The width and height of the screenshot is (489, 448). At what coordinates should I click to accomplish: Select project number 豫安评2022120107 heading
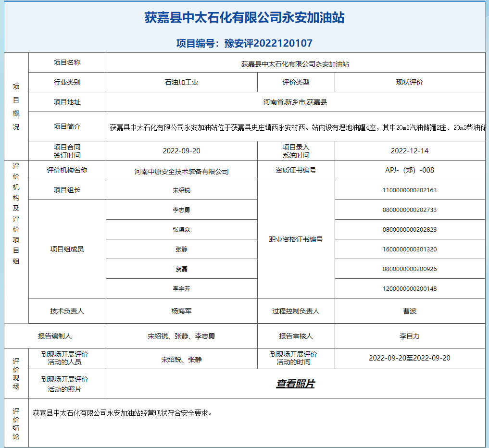(244, 43)
